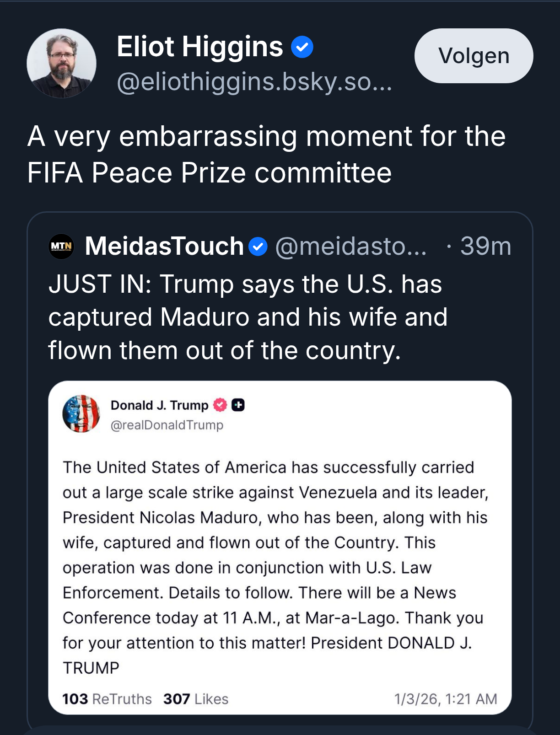The width and height of the screenshot is (560, 735).
Task: Open the MeidasTouch author name
Action: (164, 247)
